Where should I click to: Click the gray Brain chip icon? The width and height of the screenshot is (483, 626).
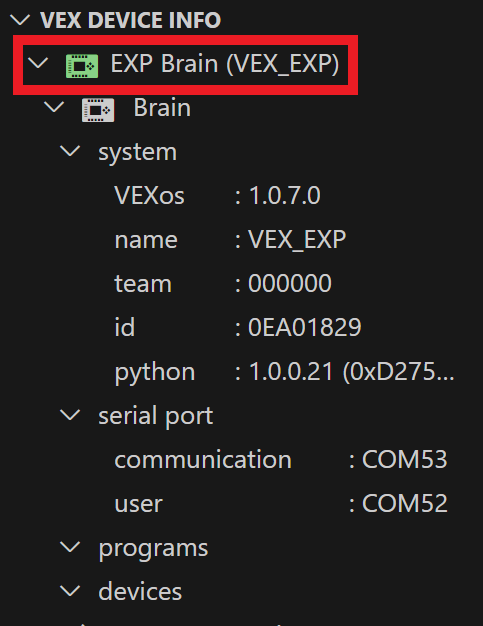point(98,110)
